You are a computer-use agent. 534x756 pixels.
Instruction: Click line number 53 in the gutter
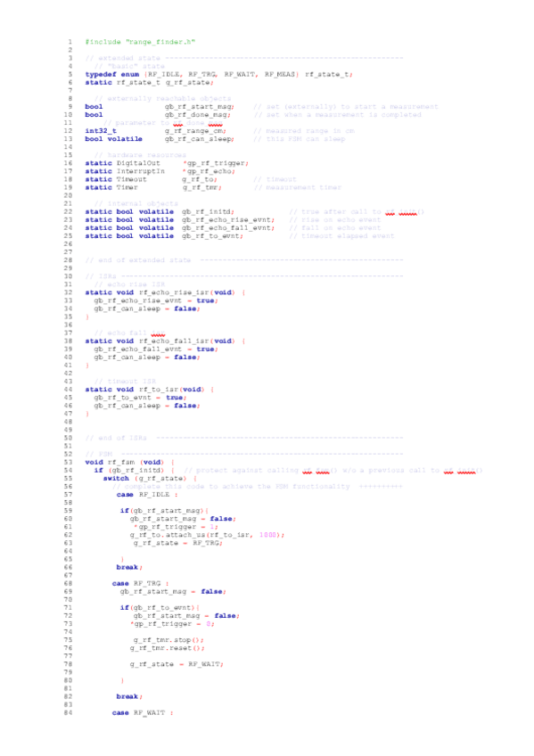pyautogui.click(x=68, y=462)
